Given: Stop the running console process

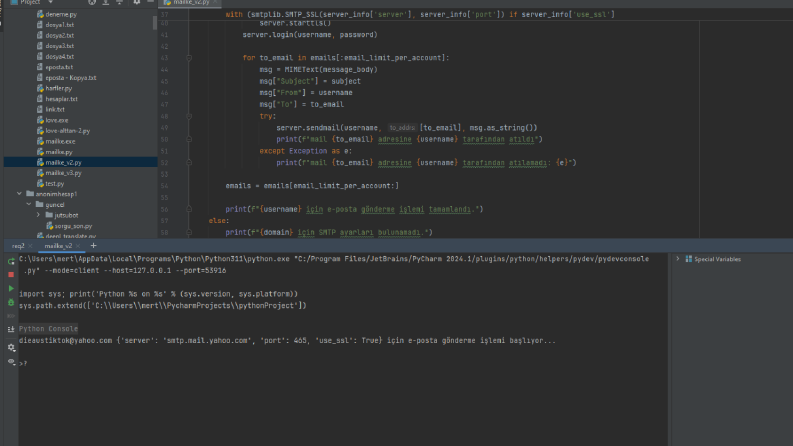Looking at the screenshot, I should click(x=11, y=275).
